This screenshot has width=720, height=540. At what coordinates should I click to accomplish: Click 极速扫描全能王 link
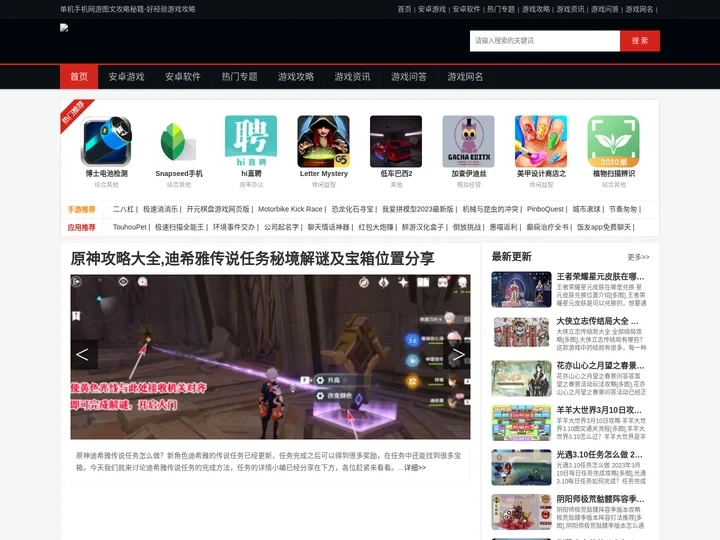point(180,227)
